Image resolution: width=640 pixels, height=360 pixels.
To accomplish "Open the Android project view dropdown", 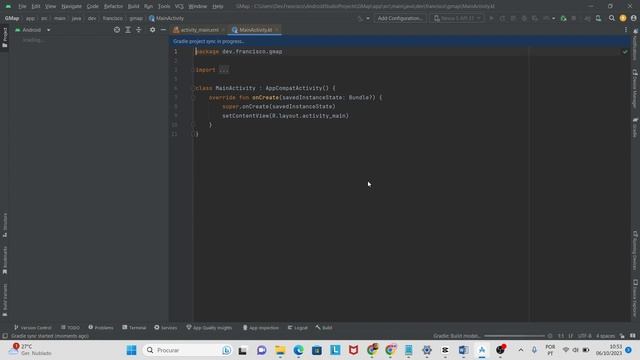I will point(33,30).
